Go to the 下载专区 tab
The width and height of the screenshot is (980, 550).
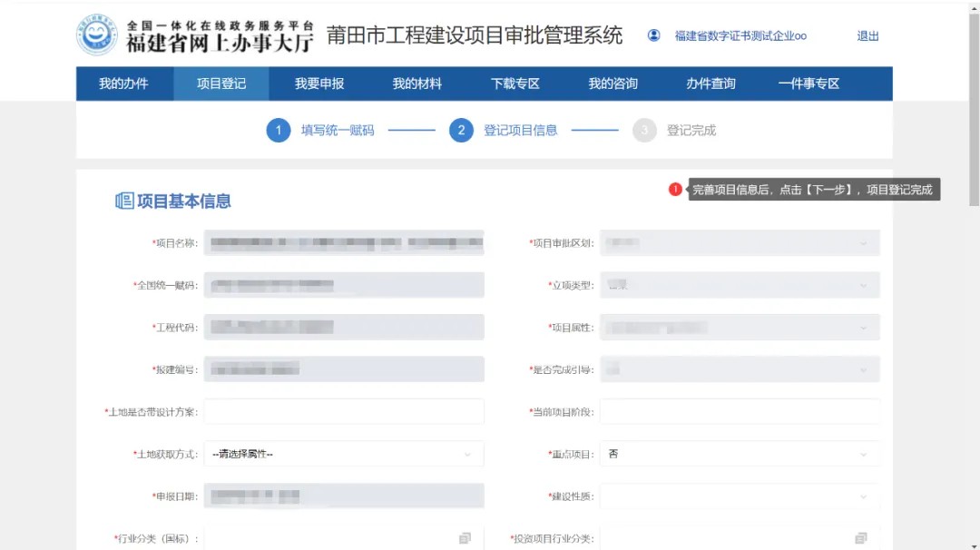[515, 83]
